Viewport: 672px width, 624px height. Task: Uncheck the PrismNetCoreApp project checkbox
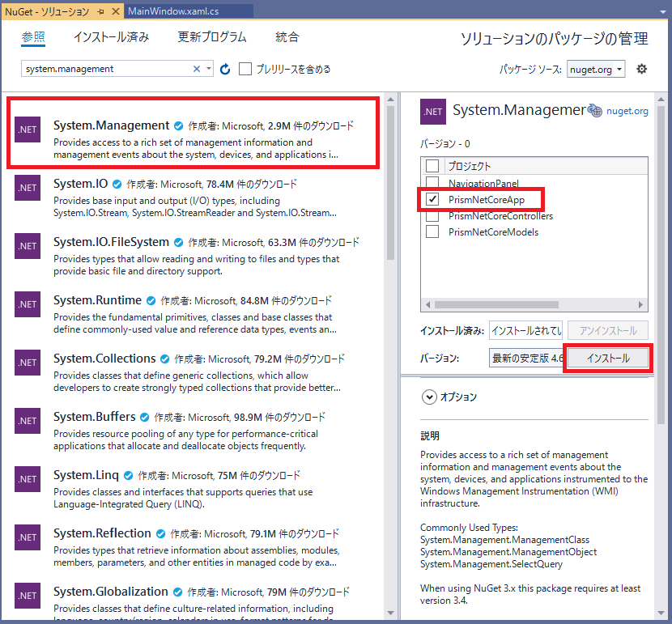coord(432,199)
